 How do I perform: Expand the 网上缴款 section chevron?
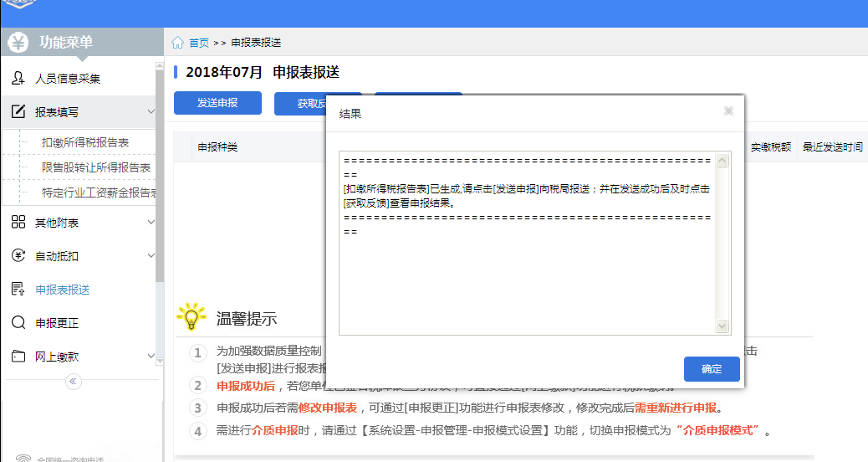pos(151,357)
